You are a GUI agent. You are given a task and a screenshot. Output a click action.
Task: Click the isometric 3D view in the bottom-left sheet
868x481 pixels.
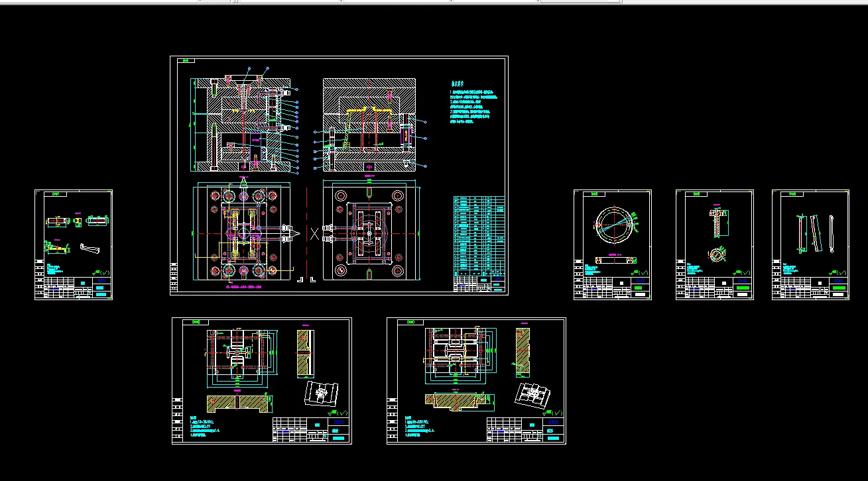point(322,392)
